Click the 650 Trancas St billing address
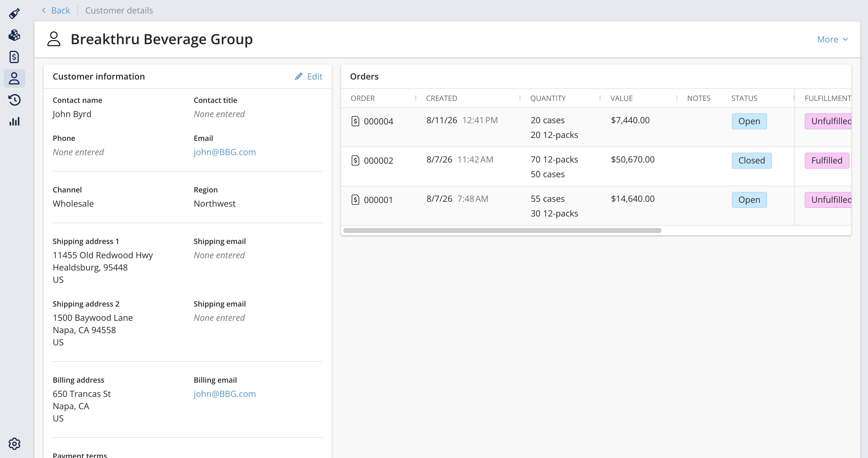868x458 pixels. (x=82, y=394)
